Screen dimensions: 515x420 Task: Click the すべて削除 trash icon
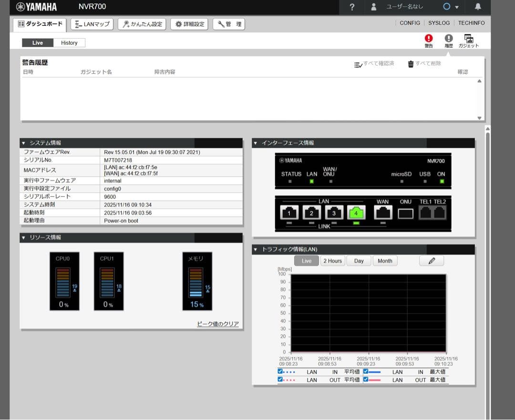click(411, 64)
